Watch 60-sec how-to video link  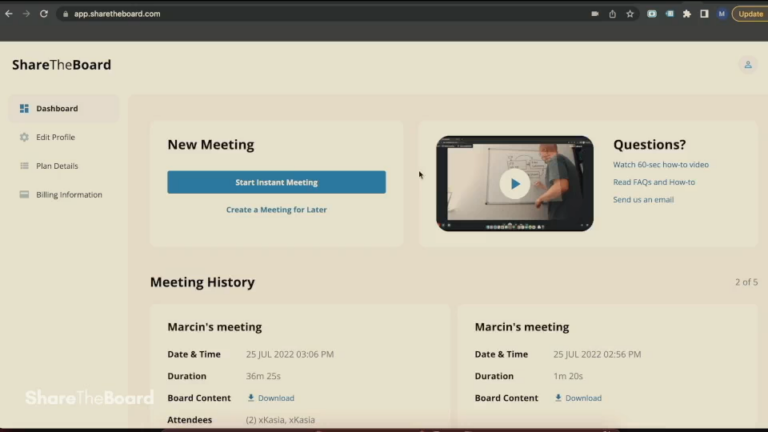661,165
